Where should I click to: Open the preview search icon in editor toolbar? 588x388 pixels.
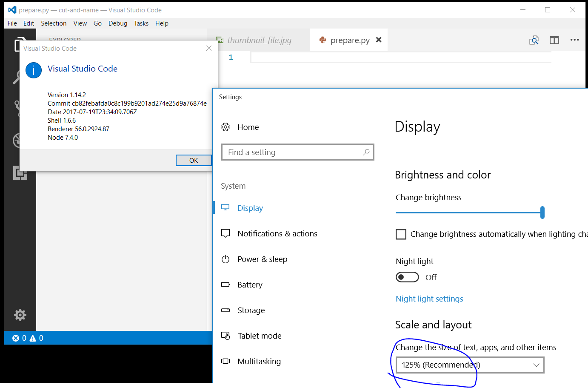click(534, 40)
